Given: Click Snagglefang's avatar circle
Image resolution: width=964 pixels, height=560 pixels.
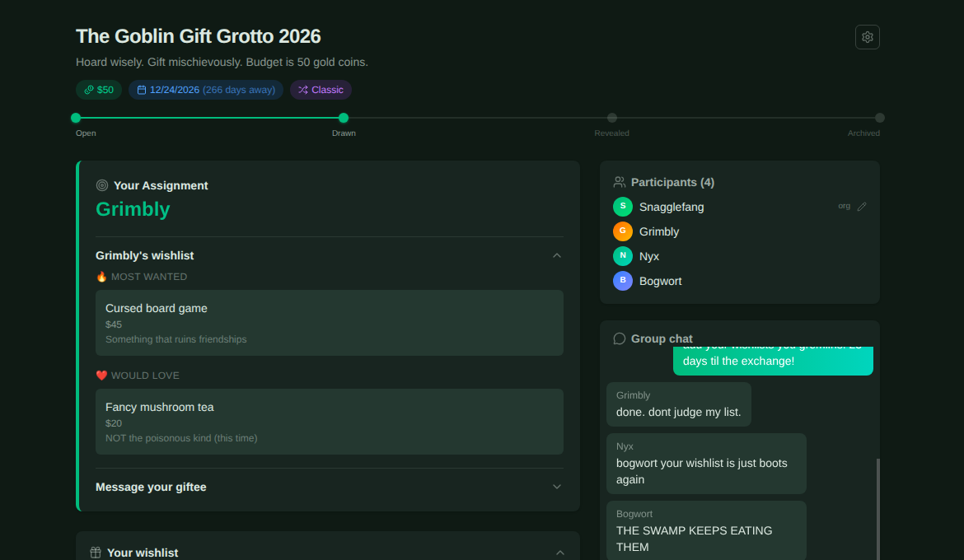Looking at the screenshot, I should (622, 206).
